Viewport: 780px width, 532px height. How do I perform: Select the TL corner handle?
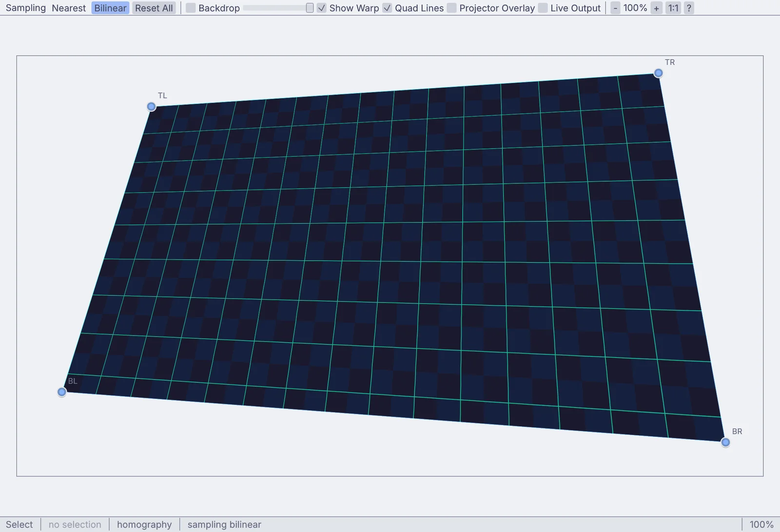click(151, 106)
